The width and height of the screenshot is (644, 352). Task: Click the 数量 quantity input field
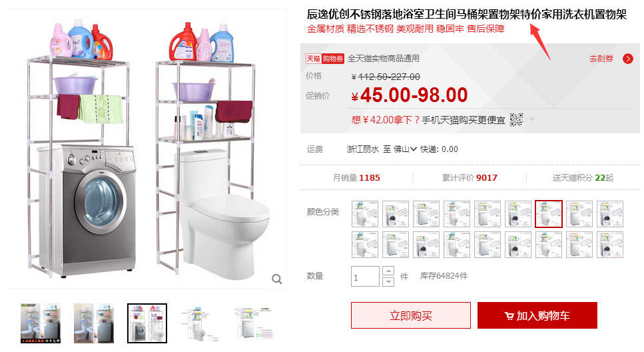[365, 277]
